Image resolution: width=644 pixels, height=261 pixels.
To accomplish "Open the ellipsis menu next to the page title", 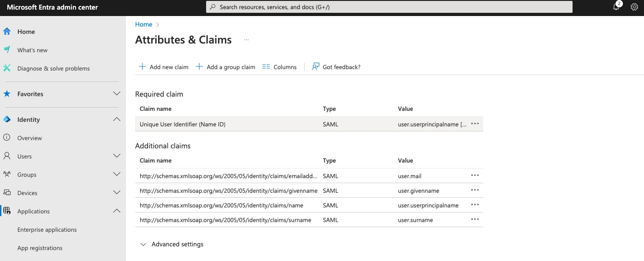I will tap(246, 40).
